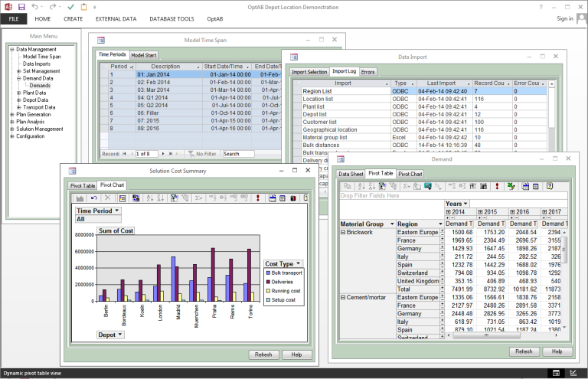Expand Set Management tree node
This screenshot has width=588, height=379.
coord(18,71)
